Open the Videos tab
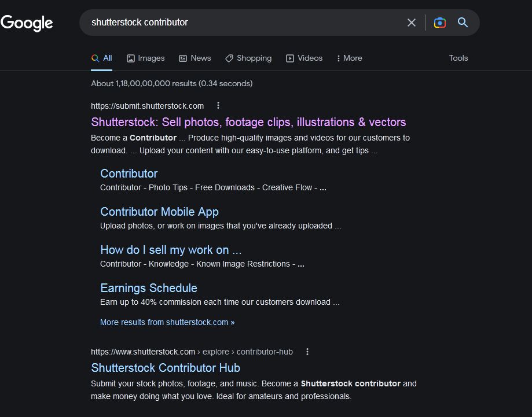532x417 pixels. tap(304, 58)
